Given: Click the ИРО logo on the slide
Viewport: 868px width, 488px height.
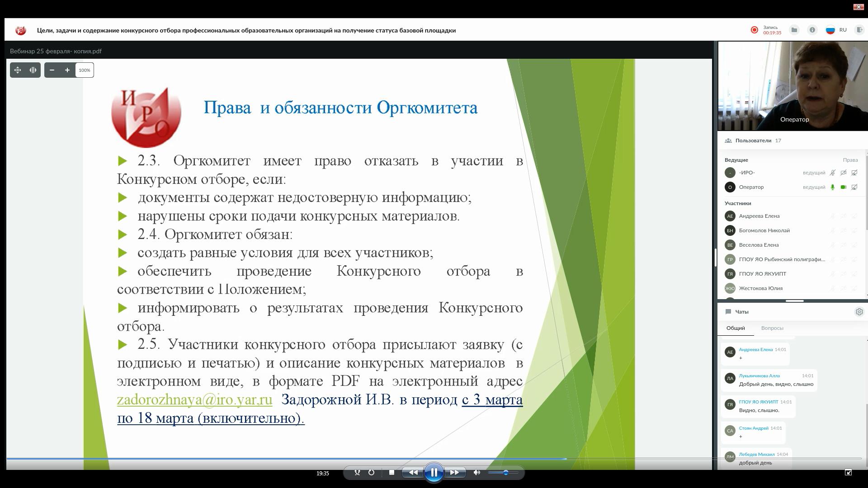Looking at the screenshot, I should pyautogui.click(x=146, y=117).
